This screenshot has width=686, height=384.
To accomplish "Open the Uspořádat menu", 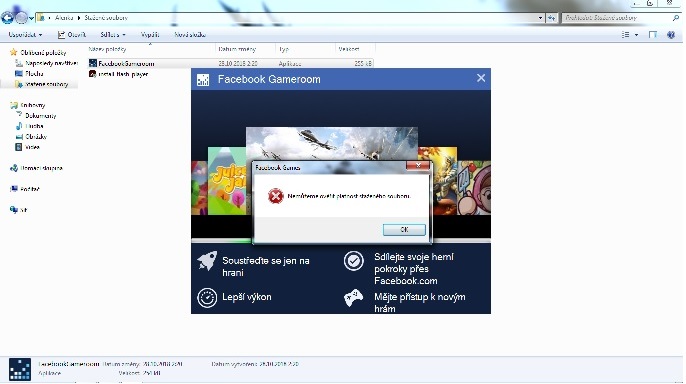I will click(x=25, y=35).
